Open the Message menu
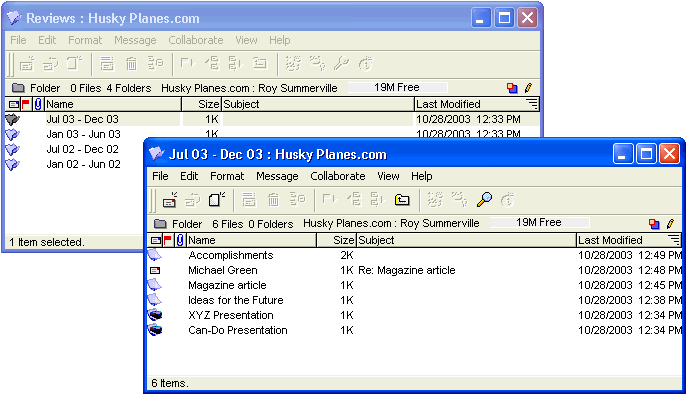The height and width of the screenshot is (395, 687). pos(277,176)
